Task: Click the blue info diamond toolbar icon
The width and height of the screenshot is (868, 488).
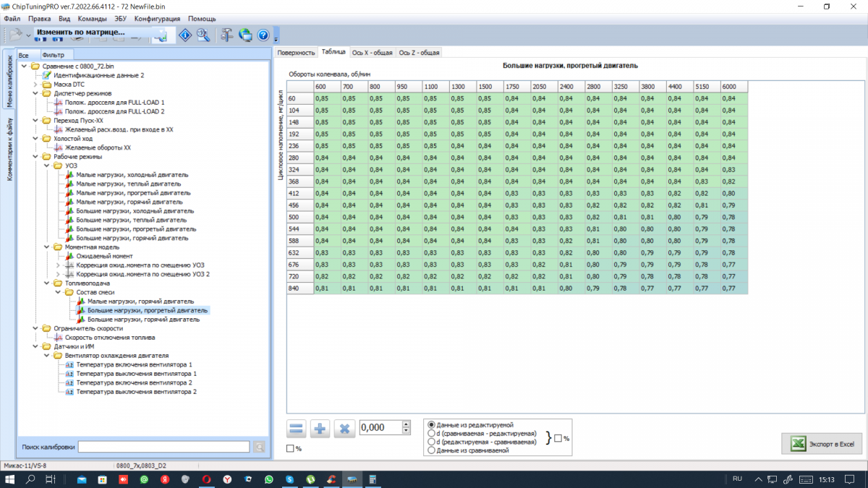Action: tap(185, 35)
